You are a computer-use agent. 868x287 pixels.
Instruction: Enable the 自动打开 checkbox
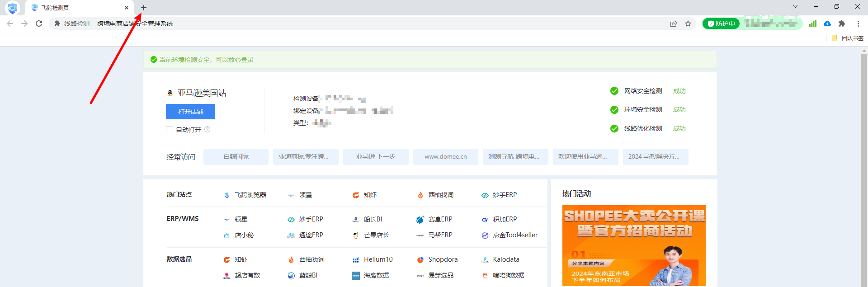click(x=170, y=130)
